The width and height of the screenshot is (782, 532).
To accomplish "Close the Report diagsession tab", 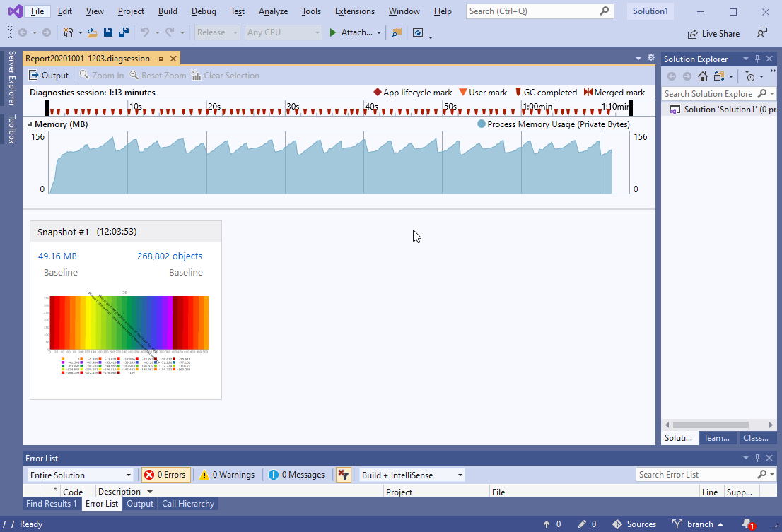I will coord(173,59).
